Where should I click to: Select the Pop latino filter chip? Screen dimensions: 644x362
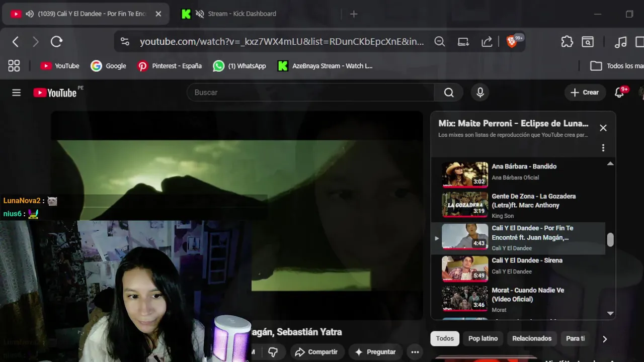point(483,338)
